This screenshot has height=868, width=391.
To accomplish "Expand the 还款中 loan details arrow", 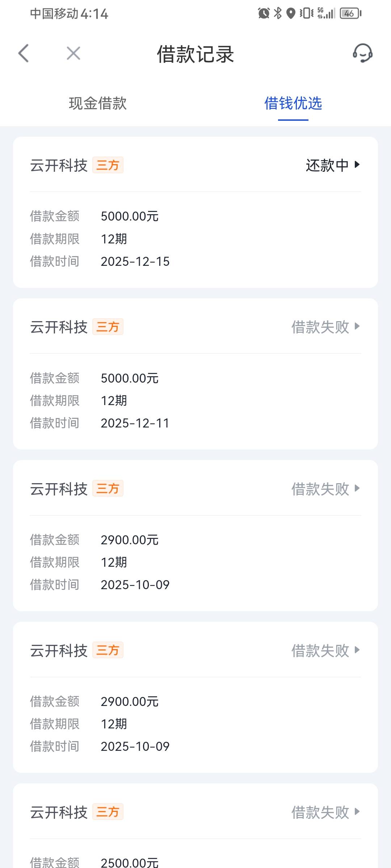I will [357, 165].
